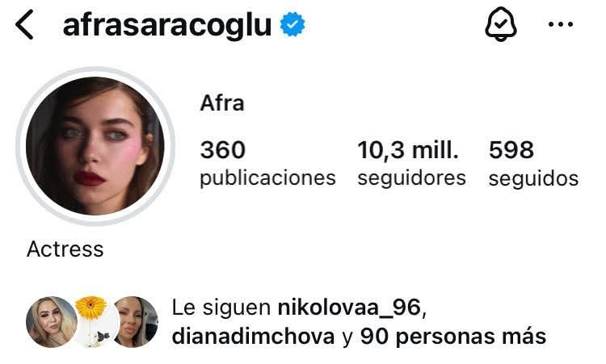The image size is (606, 364).
Task: View the 10,3 mill. followers count
Action: [408, 150]
